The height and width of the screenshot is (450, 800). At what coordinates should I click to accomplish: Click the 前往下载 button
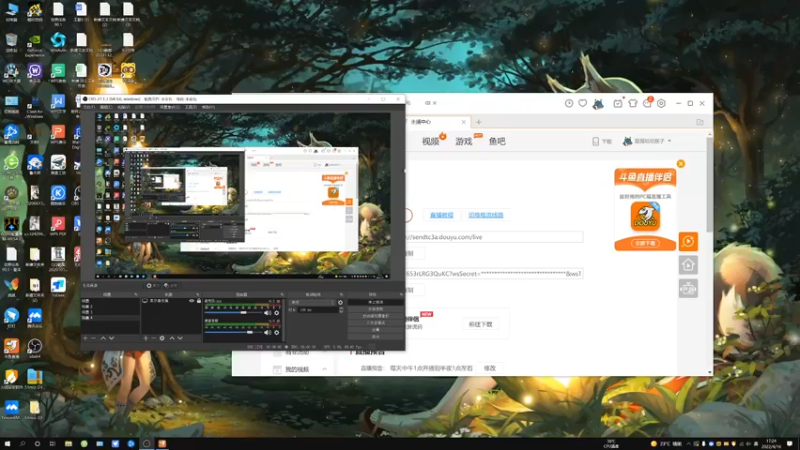[481, 324]
